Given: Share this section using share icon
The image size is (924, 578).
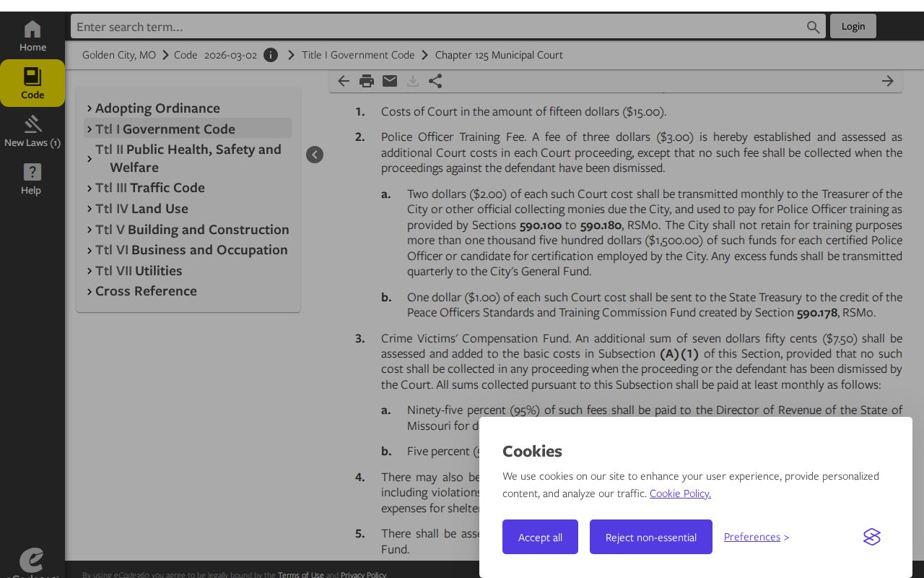Looking at the screenshot, I should click(x=435, y=81).
